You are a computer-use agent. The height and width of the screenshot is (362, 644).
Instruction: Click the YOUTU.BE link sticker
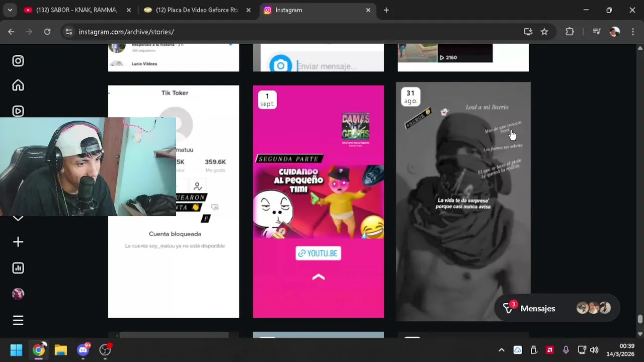point(318,253)
